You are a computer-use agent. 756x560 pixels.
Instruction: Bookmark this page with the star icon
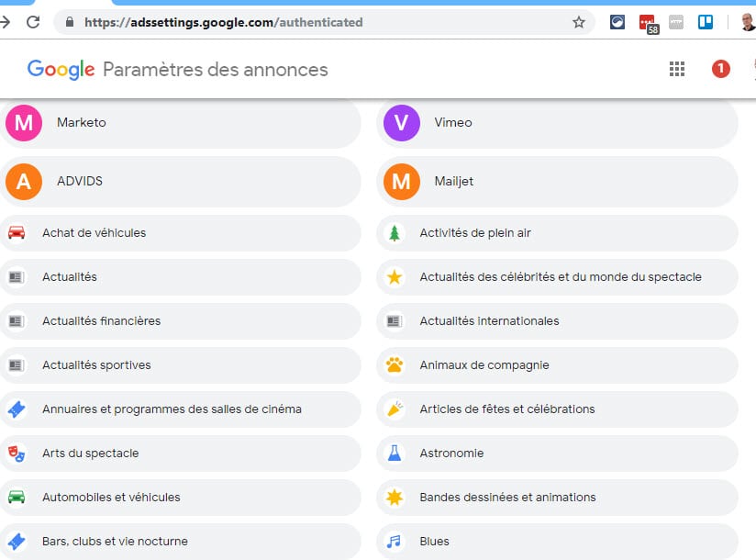579,22
